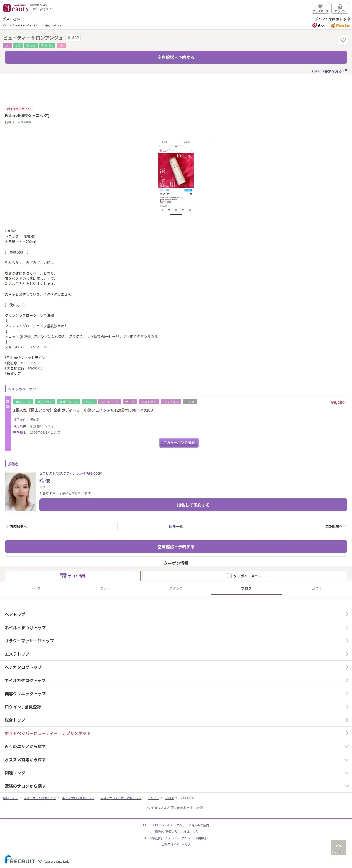Open 美容クリニックトップ row
The image size is (352, 868).
[x=176, y=693]
